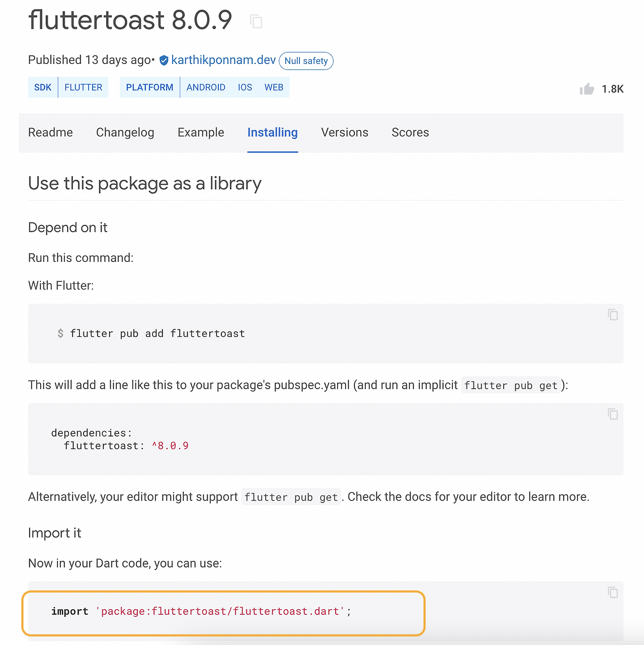
Task: Copy the import statement code
Action: [x=612, y=592]
